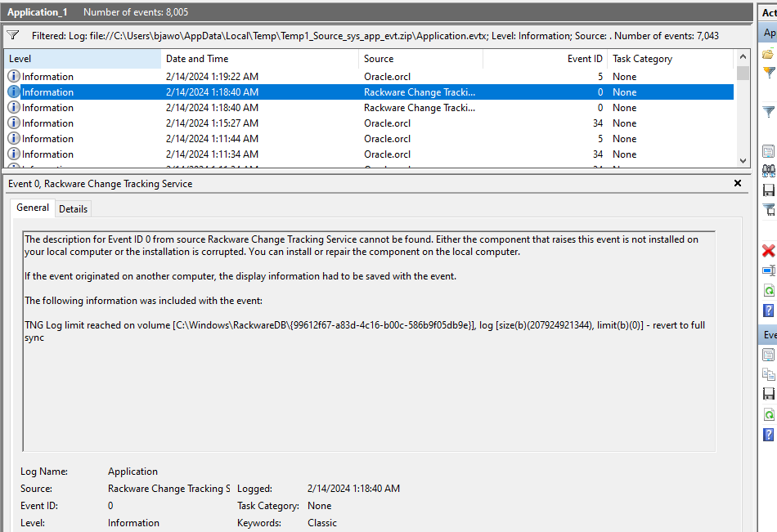
Task: Open log Properties icon in Actions pane
Action: coord(769,151)
